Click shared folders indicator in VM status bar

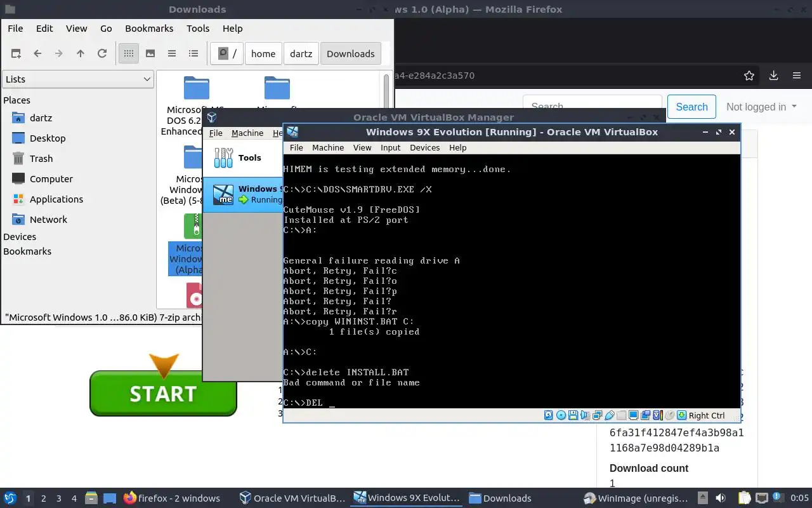pos(622,415)
